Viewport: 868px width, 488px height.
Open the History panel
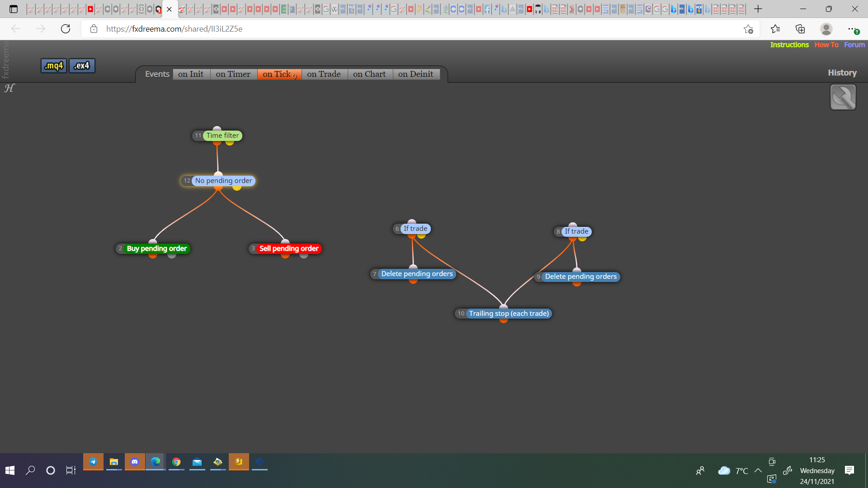pos(842,73)
